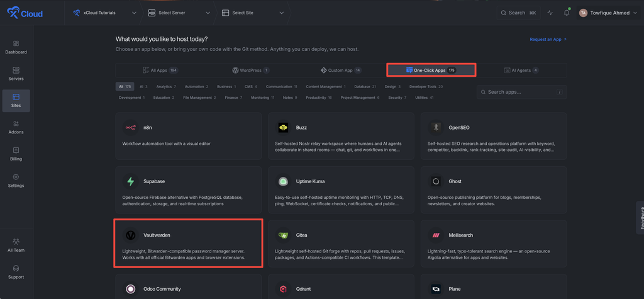
Task: Click the Request an App link
Action: [548, 40]
